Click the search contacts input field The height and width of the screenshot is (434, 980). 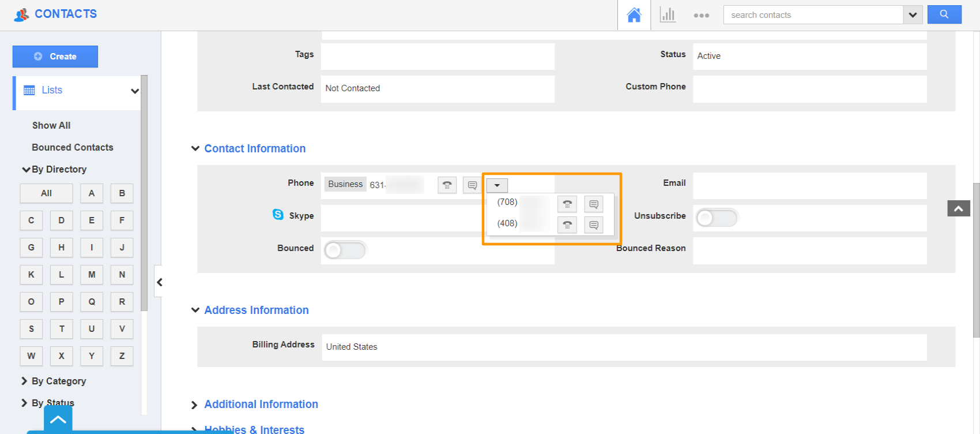[x=813, y=15]
